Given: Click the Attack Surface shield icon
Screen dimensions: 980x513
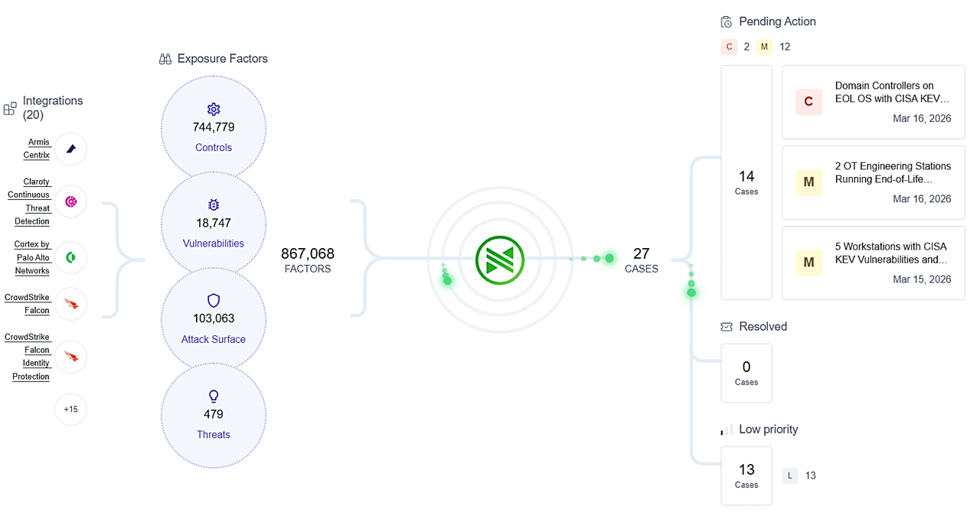Looking at the screenshot, I should coord(214,300).
